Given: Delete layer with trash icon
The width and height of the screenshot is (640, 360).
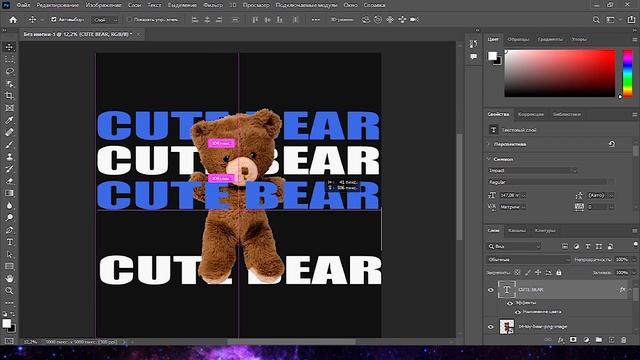Looking at the screenshot, I should point(623,340).
